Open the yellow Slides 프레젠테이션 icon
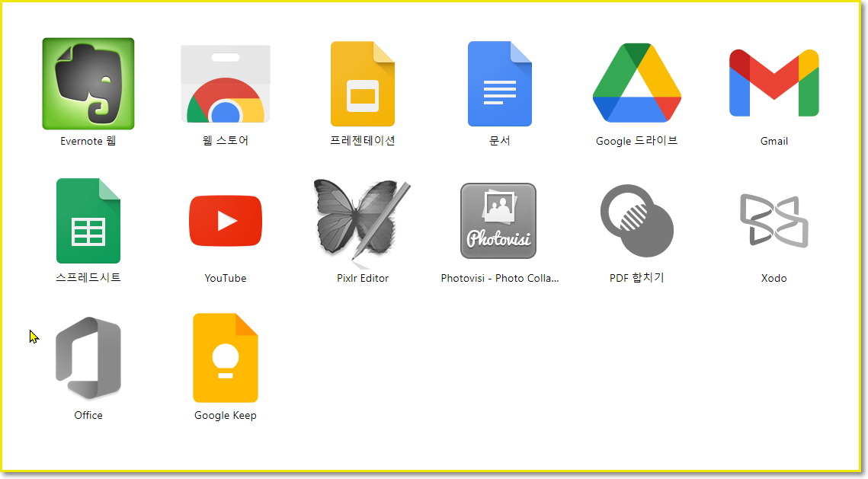Viewport: 868px width, 479px height. 363,84
